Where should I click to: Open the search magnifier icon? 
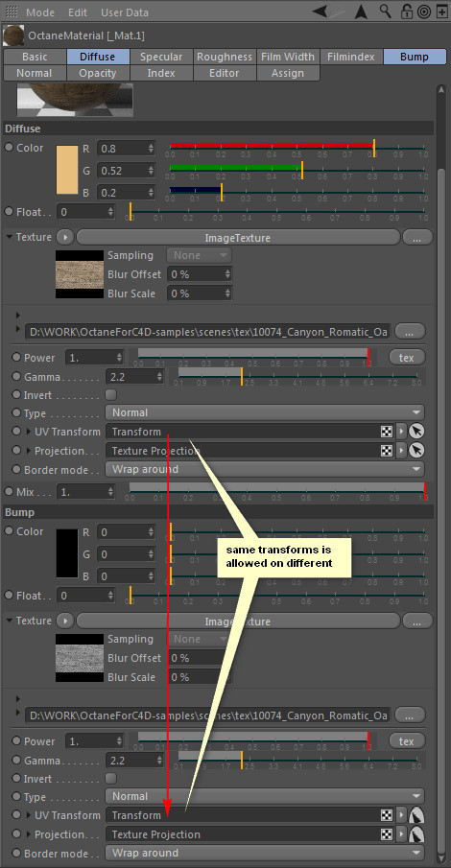pyautogui.click(x=385, y=12)
